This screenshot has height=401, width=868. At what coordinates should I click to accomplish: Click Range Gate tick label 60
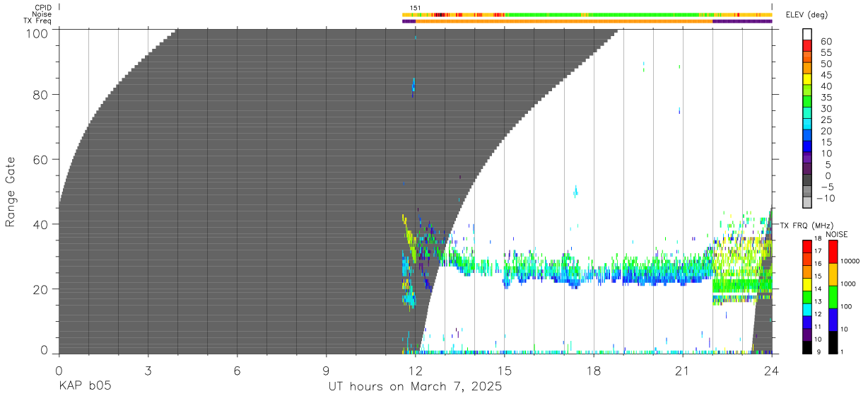click(40, 159)
